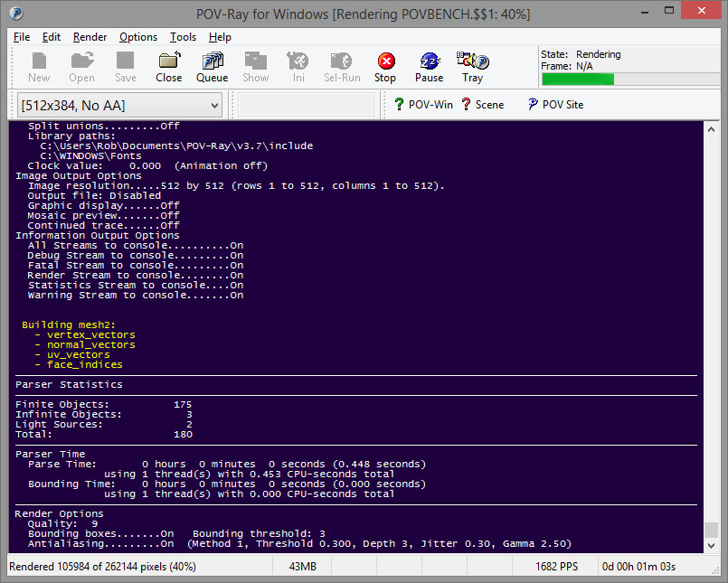Open the Render menu
Image resolution: width=728 pixels, height=583 pixels.
90,37
